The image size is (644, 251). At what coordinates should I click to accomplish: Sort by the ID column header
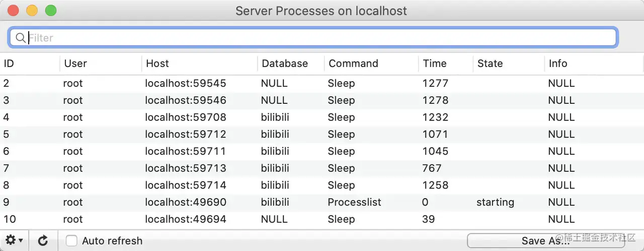click(x=9, y=64)
